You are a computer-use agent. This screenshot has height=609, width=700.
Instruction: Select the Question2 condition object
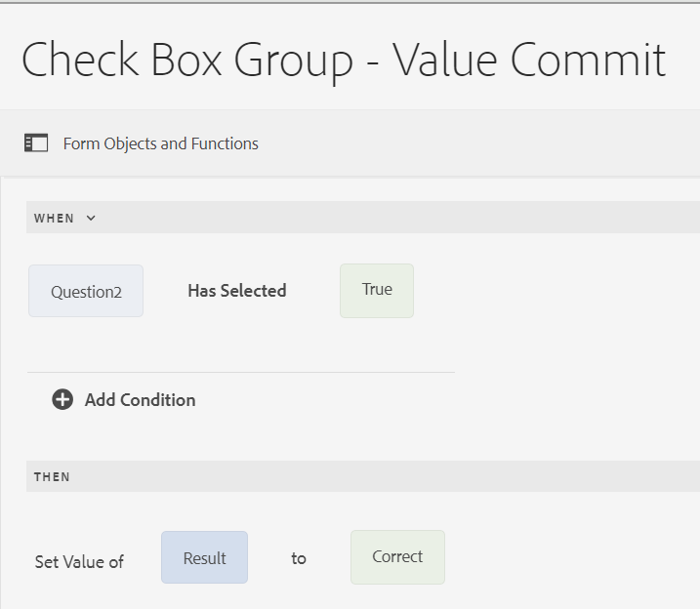(86, 291)
